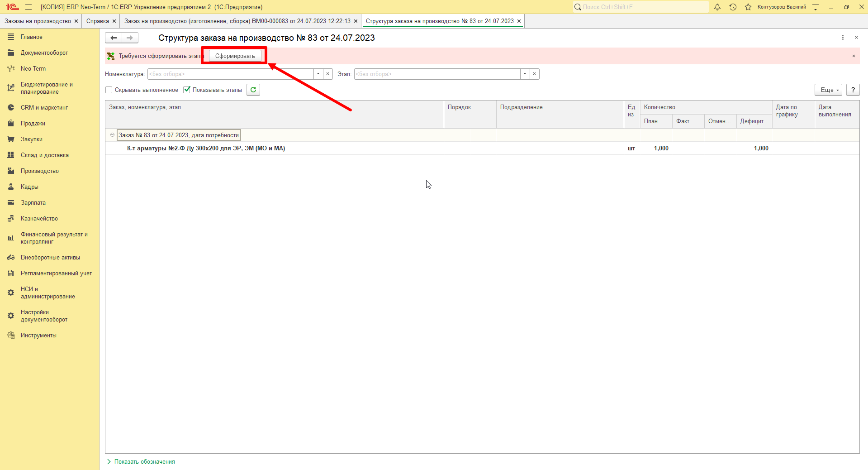Clear the Этап filter field
Screen dimensions: 868x470
coord(535,74)
